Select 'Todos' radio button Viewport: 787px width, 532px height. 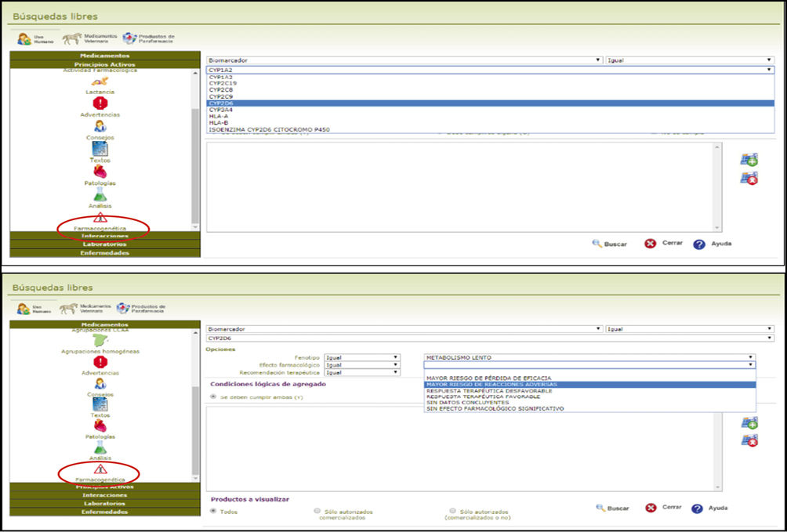point(213,511)
